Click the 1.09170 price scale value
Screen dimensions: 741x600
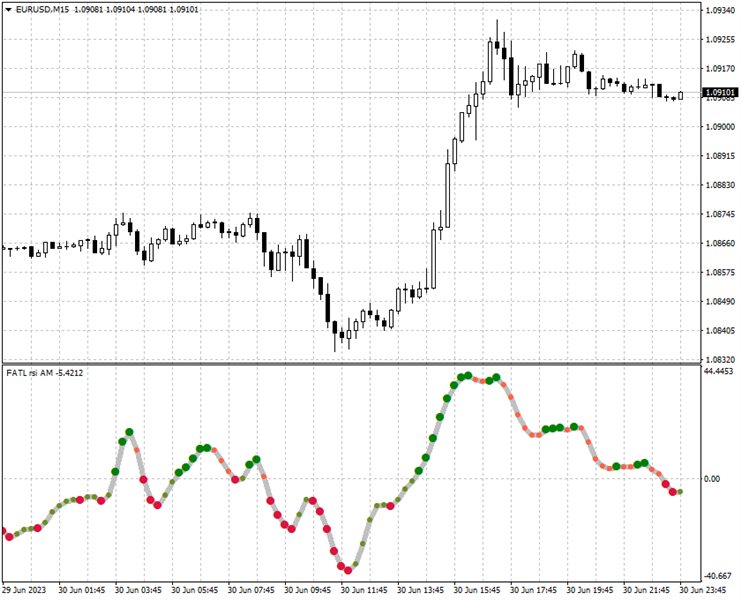pos(720,69)
